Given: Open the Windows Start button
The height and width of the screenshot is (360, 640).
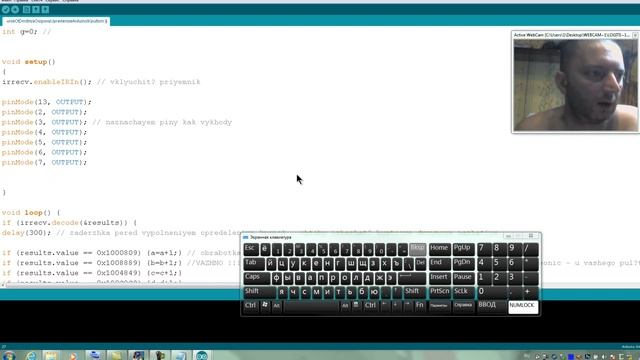Looking at the screenshot, I should tap(9, 356).
